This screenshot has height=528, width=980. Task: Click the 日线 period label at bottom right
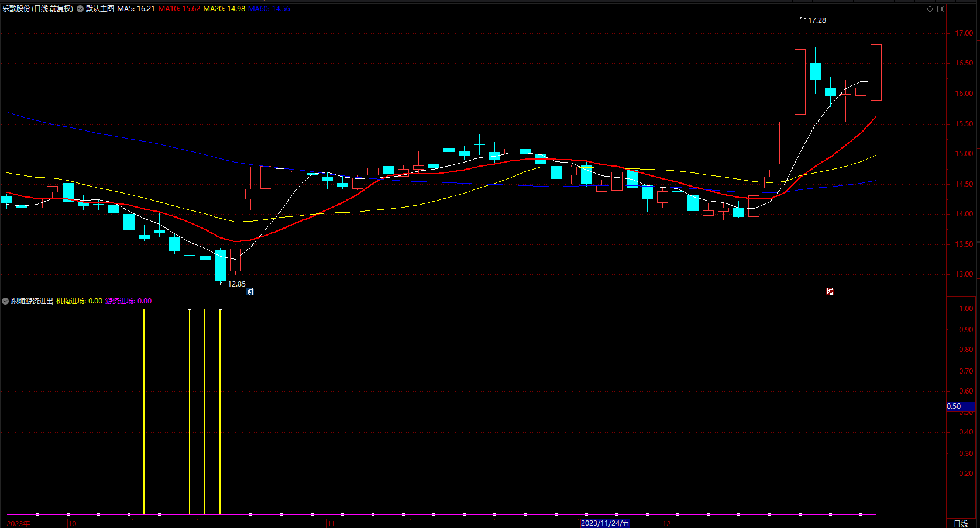coord(961,523)
